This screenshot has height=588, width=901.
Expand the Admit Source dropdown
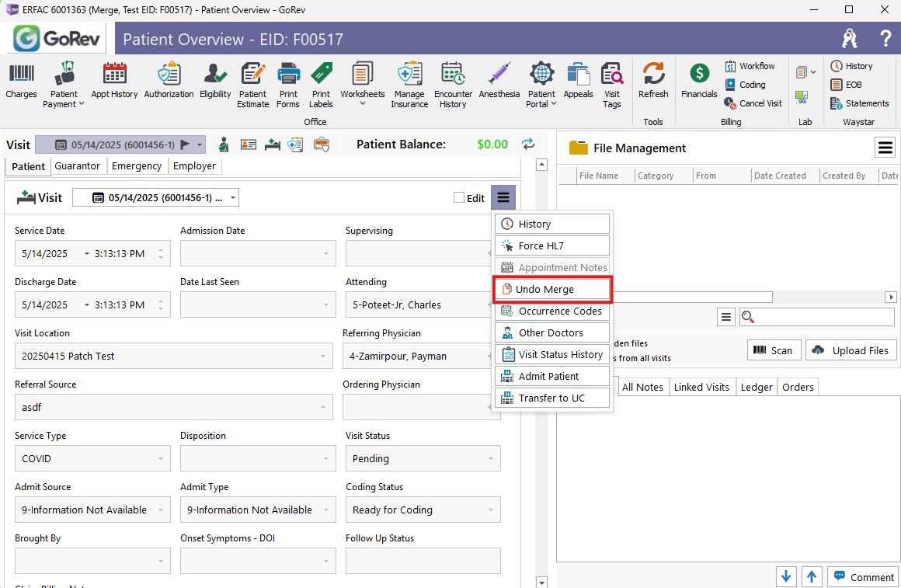pyautogui.click(x=160, y=510)
